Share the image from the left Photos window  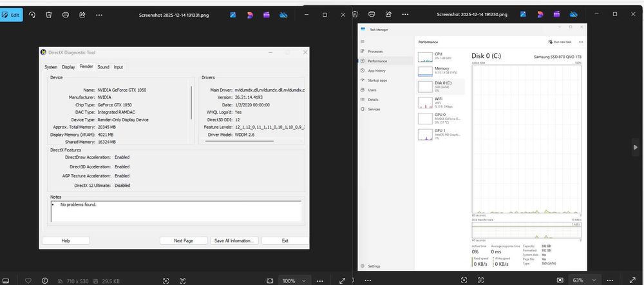pyautogui.click(x=82, y=15)
